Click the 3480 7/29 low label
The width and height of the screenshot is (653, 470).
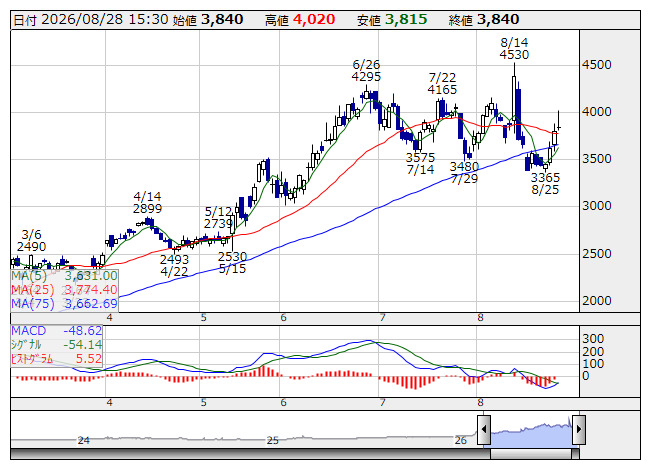coord(464,173)
